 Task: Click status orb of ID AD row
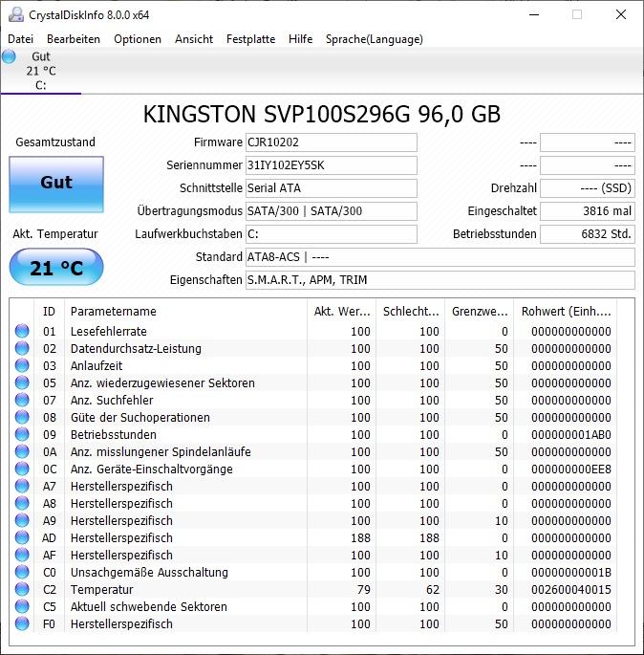(22, 537)
